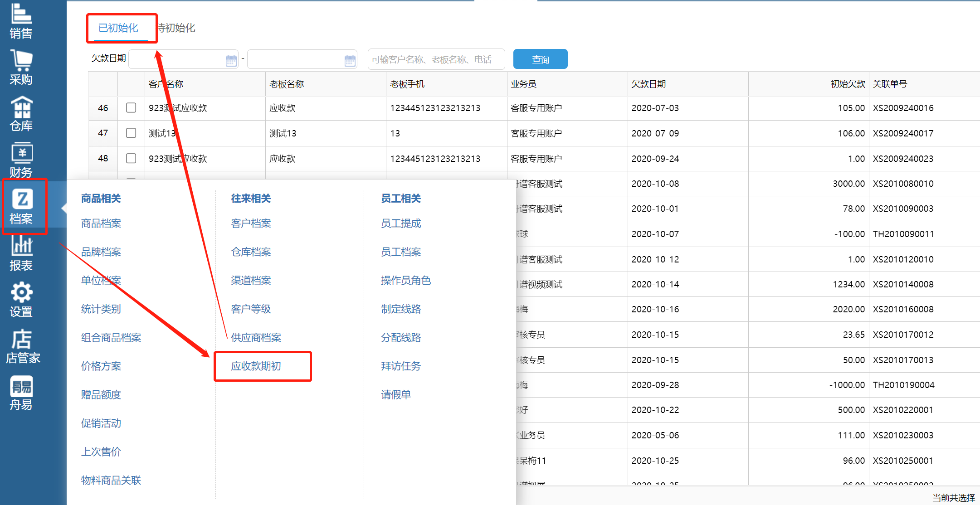Viewport: 980px width, 505px height.
Task: Open 组合商品档案 from the menu
Action: pyautogui.click(x=111, y=338)
